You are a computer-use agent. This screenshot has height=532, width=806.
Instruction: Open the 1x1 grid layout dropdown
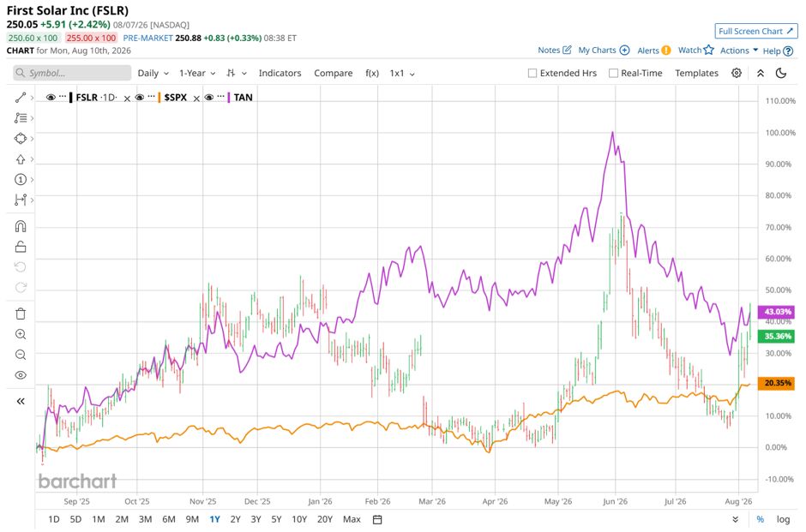point(402,73)
